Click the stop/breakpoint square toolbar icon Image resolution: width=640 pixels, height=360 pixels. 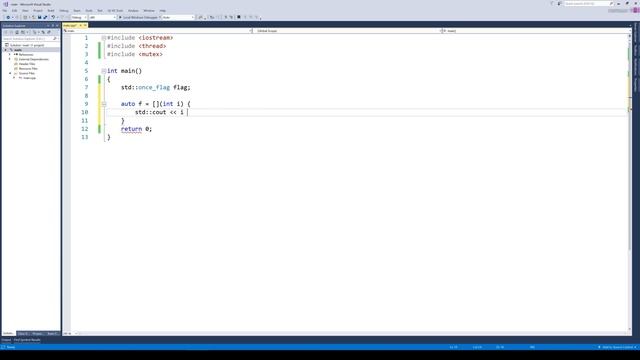(239, 17)
